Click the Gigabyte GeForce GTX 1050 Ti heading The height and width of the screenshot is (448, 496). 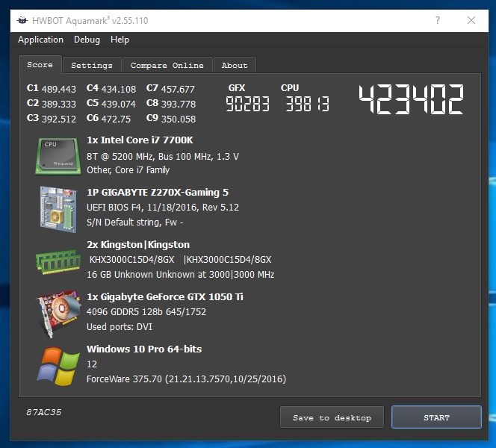[165, 297]
